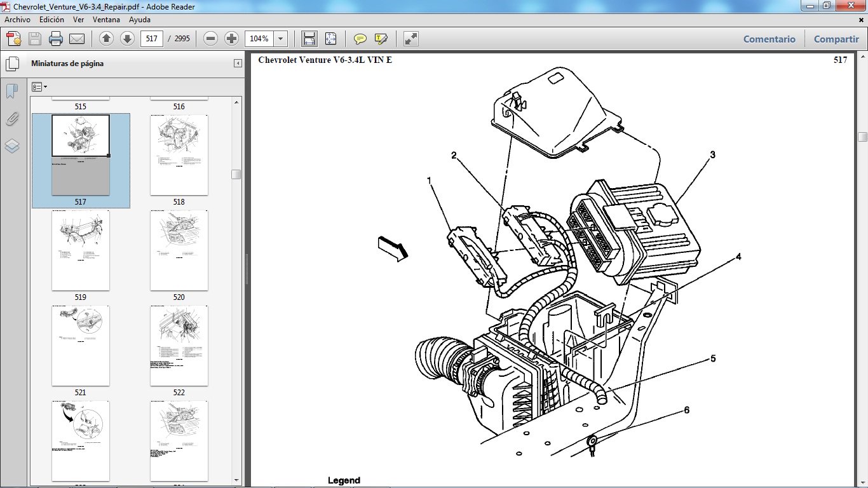The width and height of the screenshot is (868, 488).
Task: Select page 519 thumbnail
Action: [x=81, y=250]
